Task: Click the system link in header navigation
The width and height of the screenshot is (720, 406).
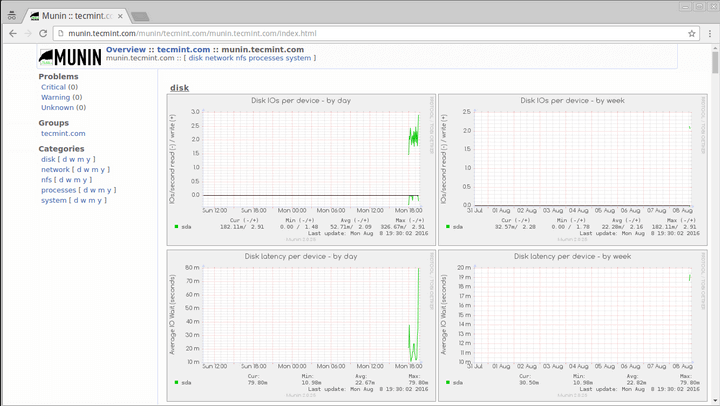Action: click(298, 58)
